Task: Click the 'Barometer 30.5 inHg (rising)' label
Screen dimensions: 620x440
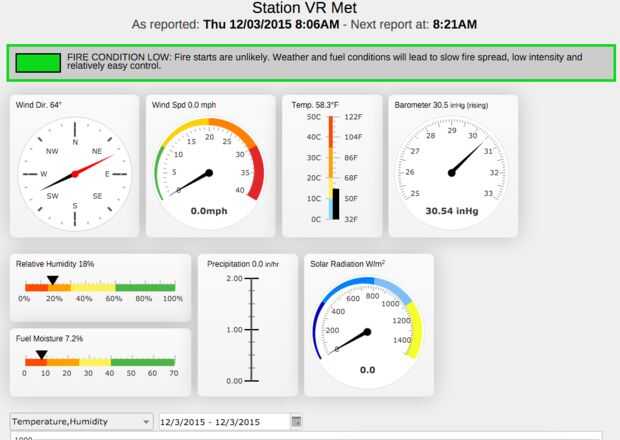Action: click(x=441, y=105)
